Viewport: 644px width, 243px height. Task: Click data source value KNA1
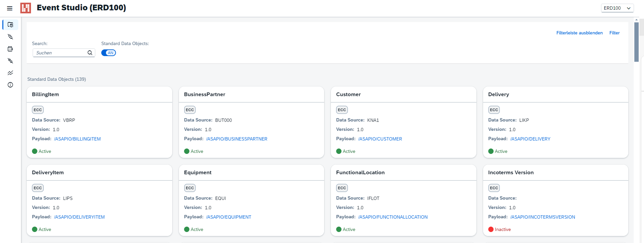pos(373,120)
